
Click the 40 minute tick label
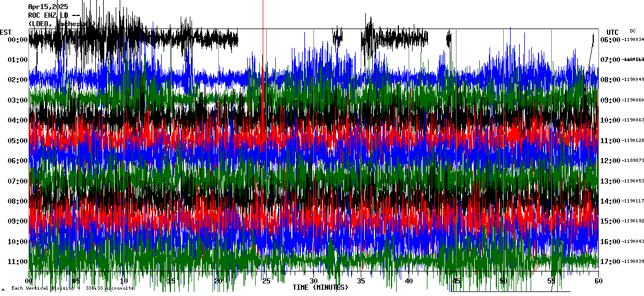pos(409,281)
